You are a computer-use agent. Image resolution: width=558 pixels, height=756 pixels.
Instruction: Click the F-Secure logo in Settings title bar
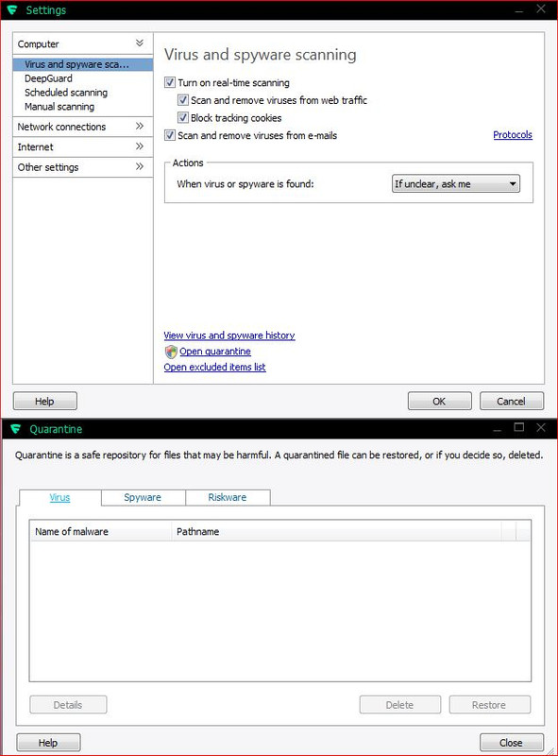12,9
